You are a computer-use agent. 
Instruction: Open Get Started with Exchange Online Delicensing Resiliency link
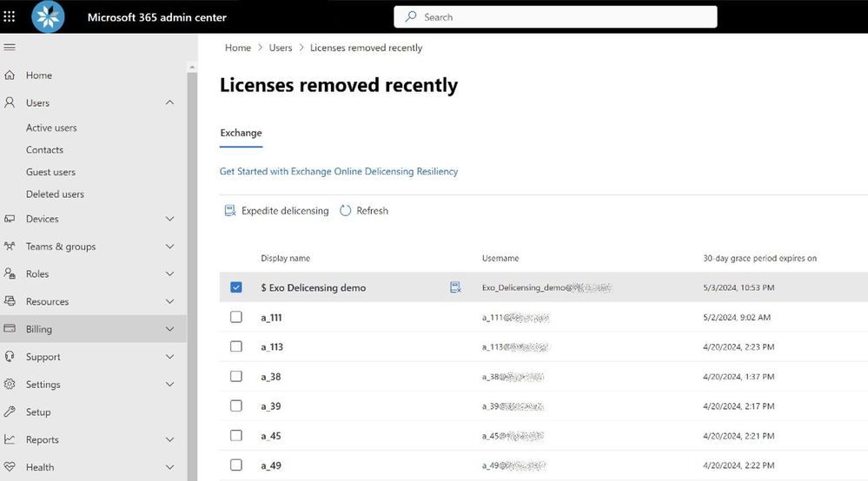[x=339, y=171]
